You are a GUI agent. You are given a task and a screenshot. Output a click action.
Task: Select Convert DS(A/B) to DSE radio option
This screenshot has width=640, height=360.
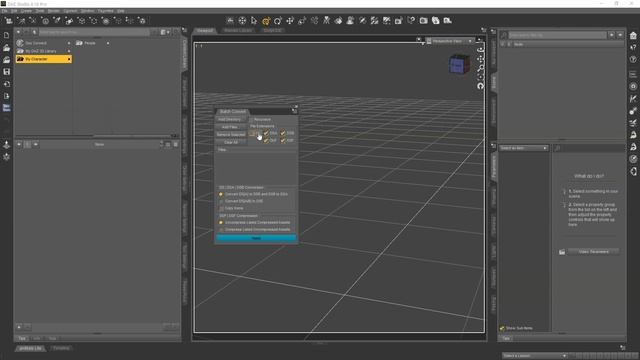pyautogui.click(x=221, y=201)
